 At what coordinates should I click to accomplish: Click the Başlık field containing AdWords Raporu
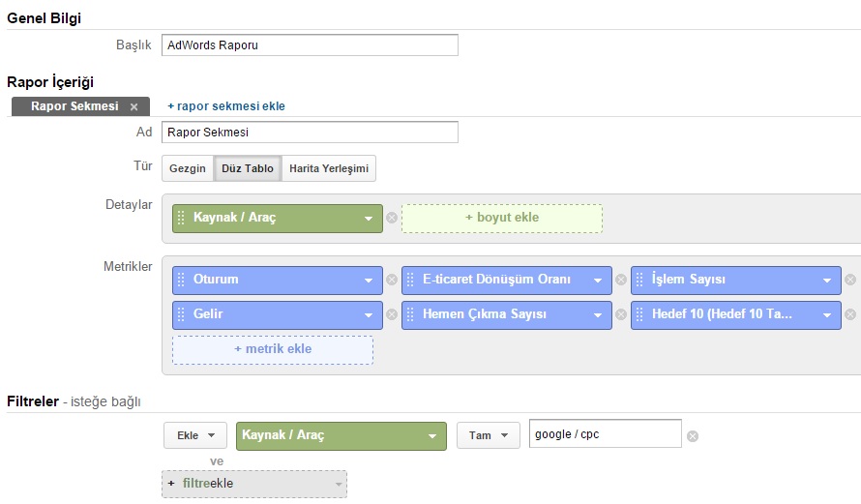310,45
